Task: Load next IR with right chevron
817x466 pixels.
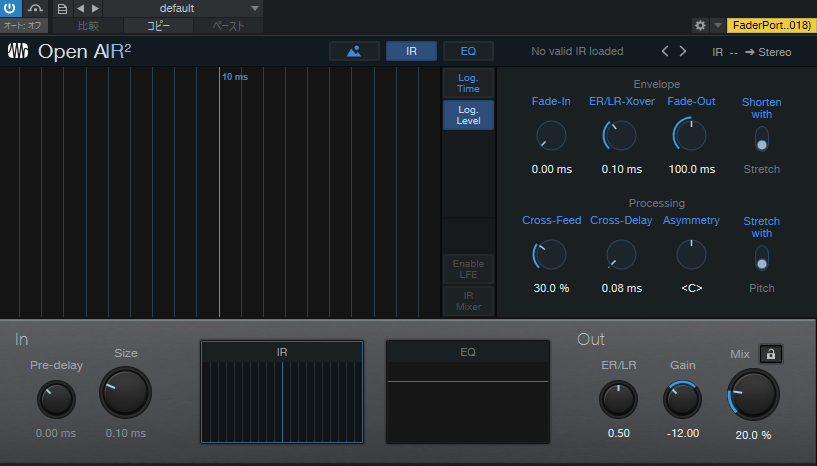Action: point(683,51)
